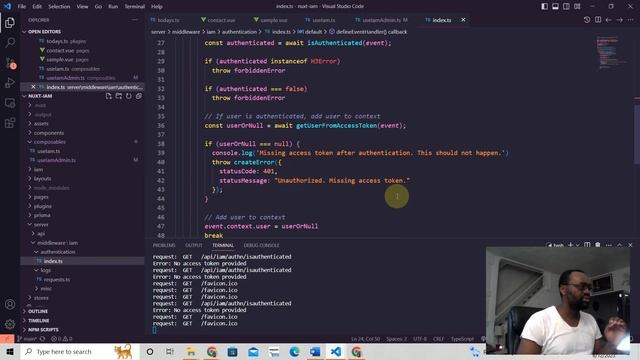Toggle bottom panel layout icon
The image size is (640, 360).
click(x=556, y=6)
